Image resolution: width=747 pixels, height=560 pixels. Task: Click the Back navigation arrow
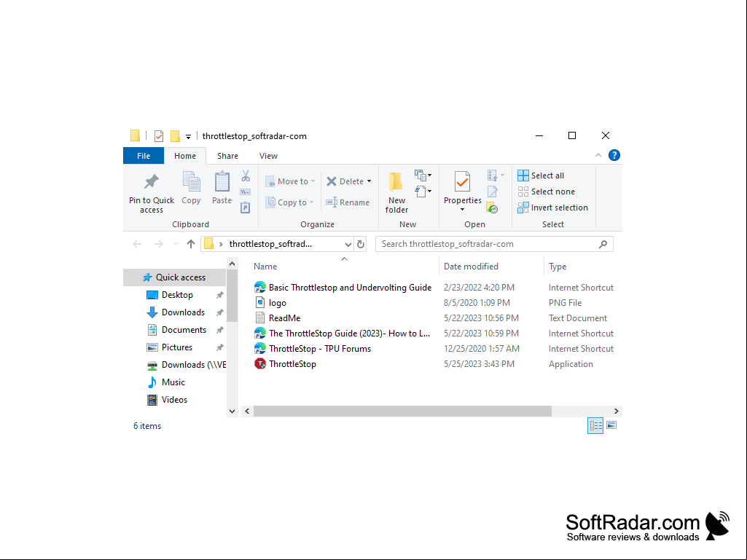point(137,244)
